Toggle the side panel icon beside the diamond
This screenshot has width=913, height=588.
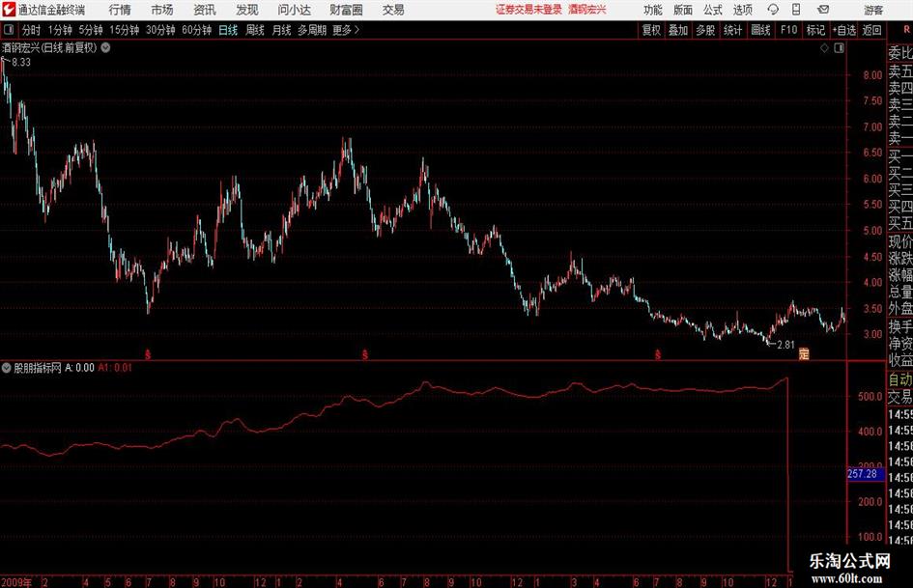[x=839, y=48]
